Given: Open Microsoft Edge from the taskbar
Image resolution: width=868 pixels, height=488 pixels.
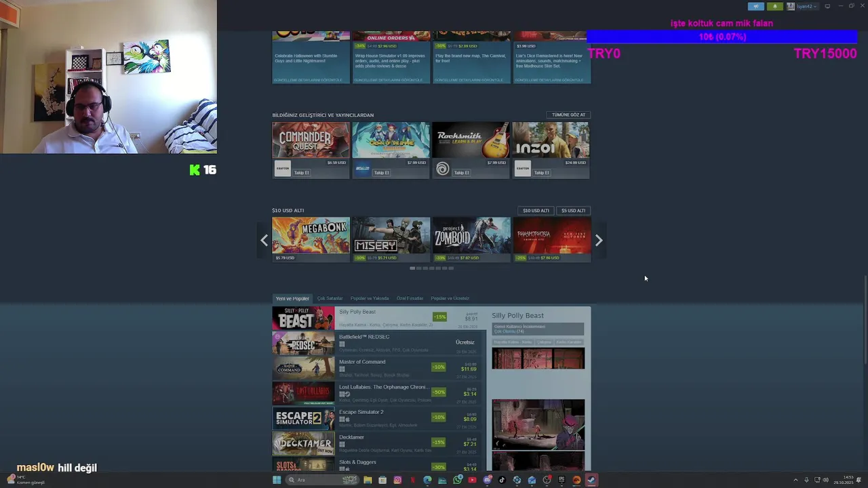Looking at the screenshot, I should click(427, 480).
